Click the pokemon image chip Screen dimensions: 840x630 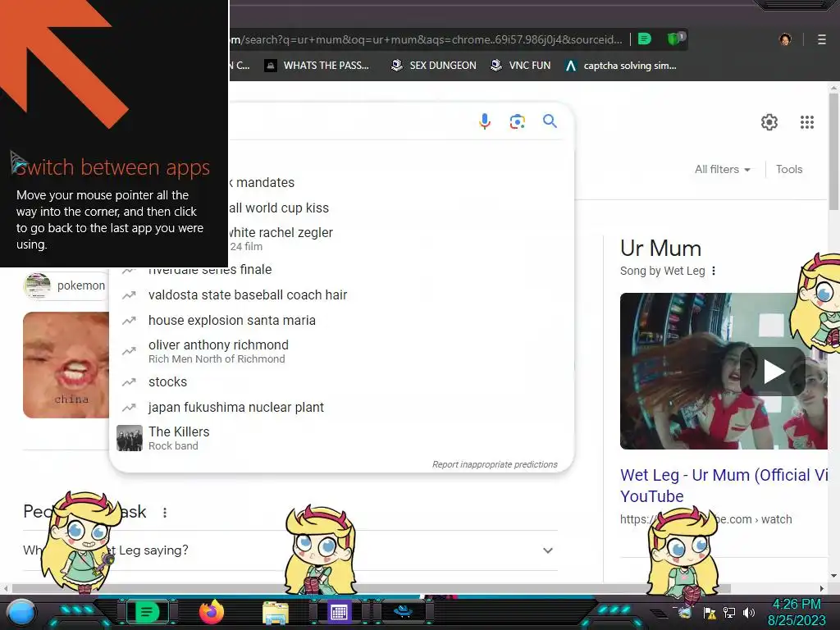[x=64, y=285]
